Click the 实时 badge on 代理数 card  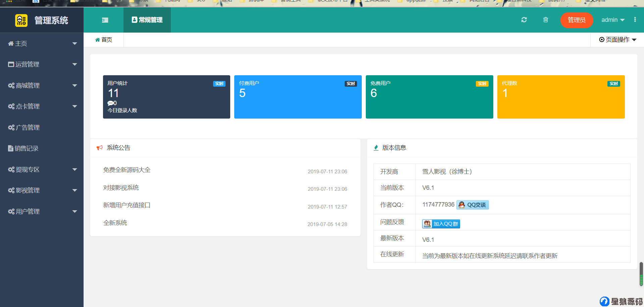point(614,84)
